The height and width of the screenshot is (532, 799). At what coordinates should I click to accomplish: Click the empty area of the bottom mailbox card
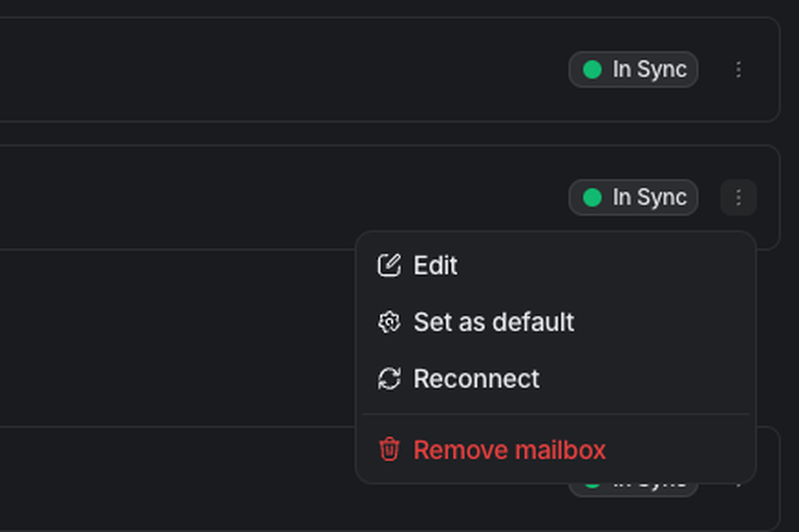tap(203, 482)
